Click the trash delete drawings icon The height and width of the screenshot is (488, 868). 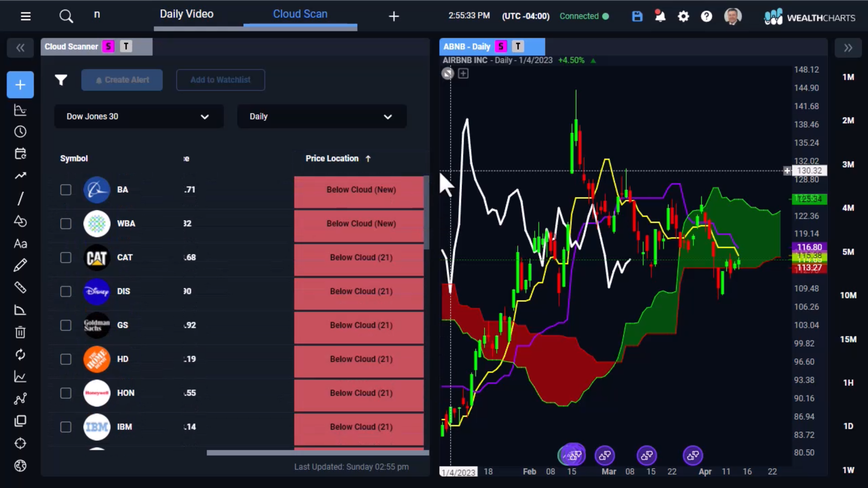pyautogui.click(x=20, y=332)
